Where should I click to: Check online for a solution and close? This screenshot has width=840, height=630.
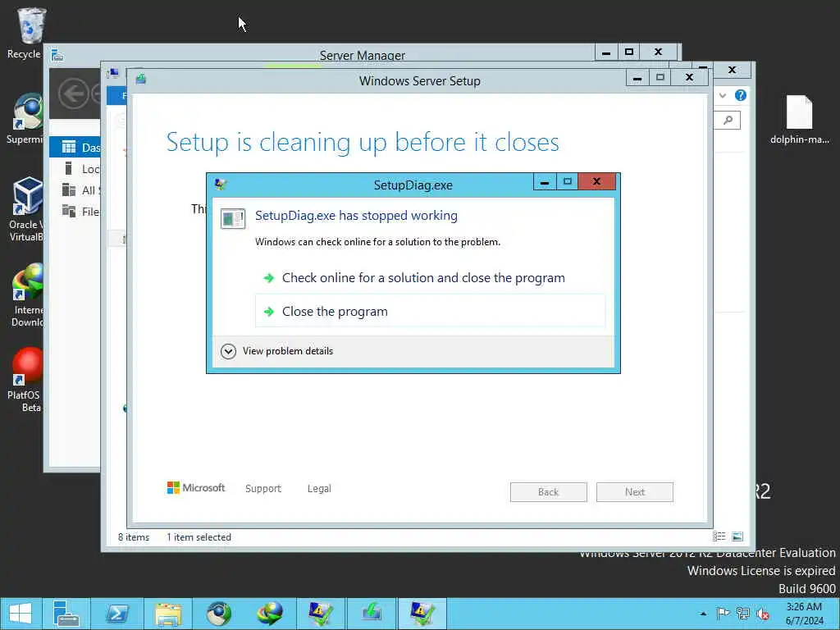coord(430,278)
